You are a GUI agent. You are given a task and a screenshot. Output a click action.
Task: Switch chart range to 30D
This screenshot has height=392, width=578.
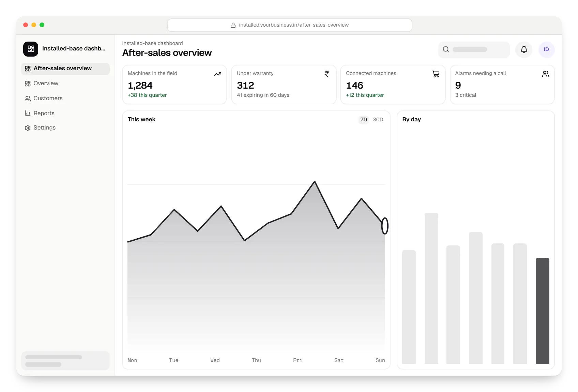click(x=378, y=120)
